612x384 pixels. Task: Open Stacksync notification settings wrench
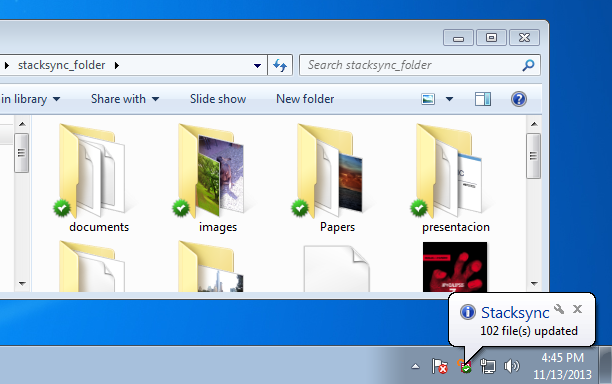559,309
